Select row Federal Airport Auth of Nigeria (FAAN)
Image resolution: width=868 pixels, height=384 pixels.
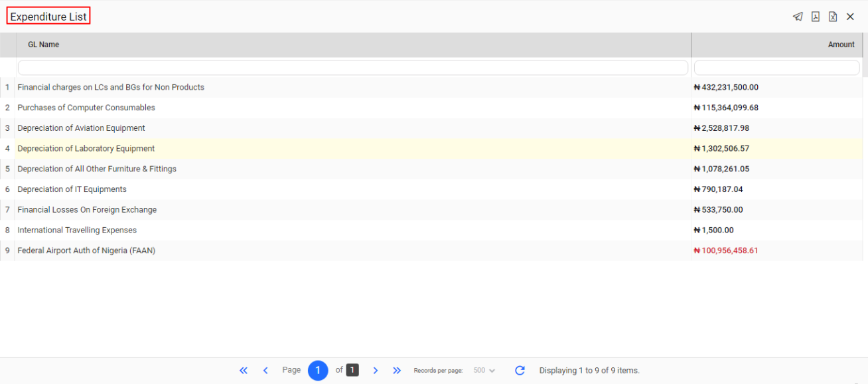[431, 250]
